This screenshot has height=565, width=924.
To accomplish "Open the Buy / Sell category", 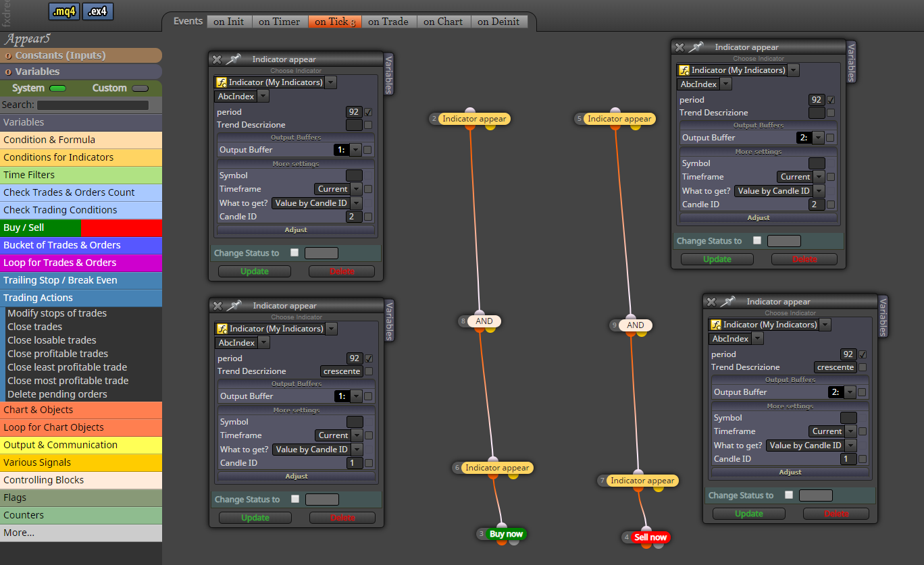I will (x=81, y=227).
